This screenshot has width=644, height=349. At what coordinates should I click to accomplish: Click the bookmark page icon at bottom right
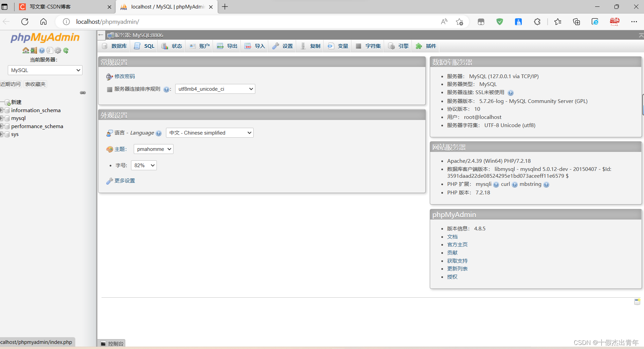click(637, 301)
